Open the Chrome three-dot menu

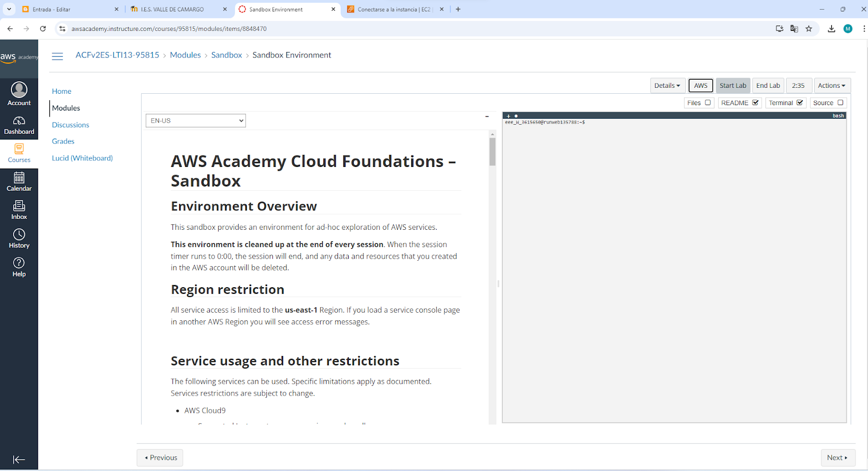[x=864, y=29]
